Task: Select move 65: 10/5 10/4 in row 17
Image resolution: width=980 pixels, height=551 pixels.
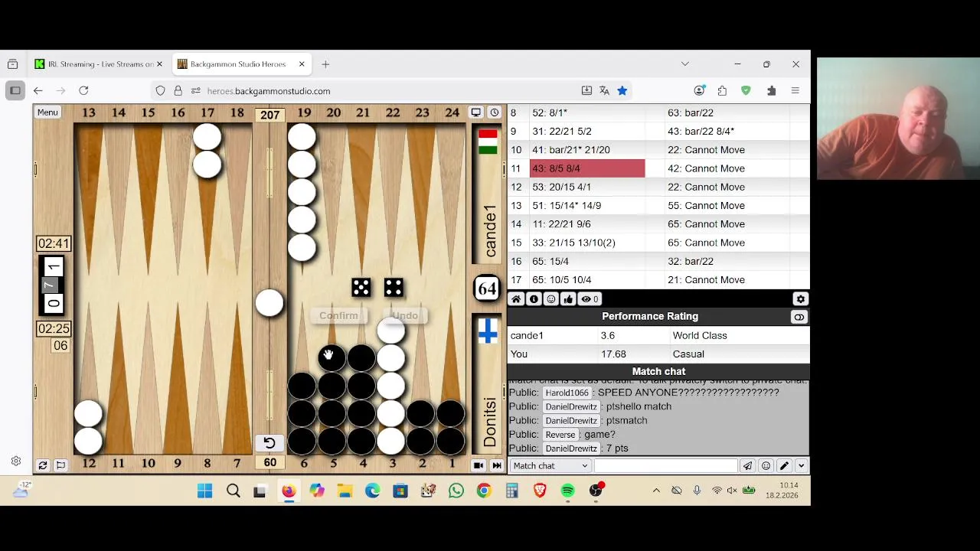Action: [x=587, y=280]
